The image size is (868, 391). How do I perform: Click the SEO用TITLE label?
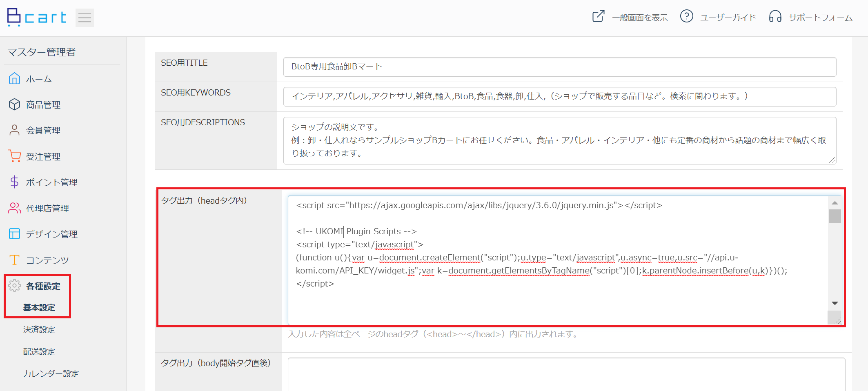(x=184, y=63)
